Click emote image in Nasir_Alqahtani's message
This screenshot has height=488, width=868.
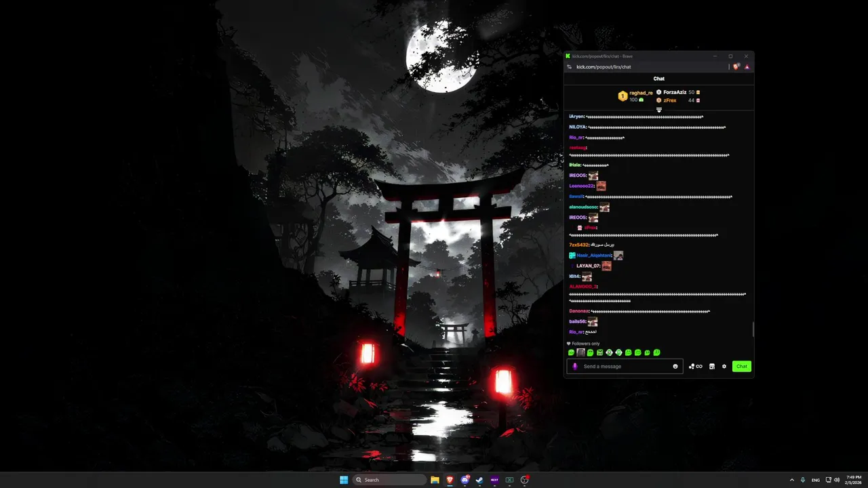(618, 256)
